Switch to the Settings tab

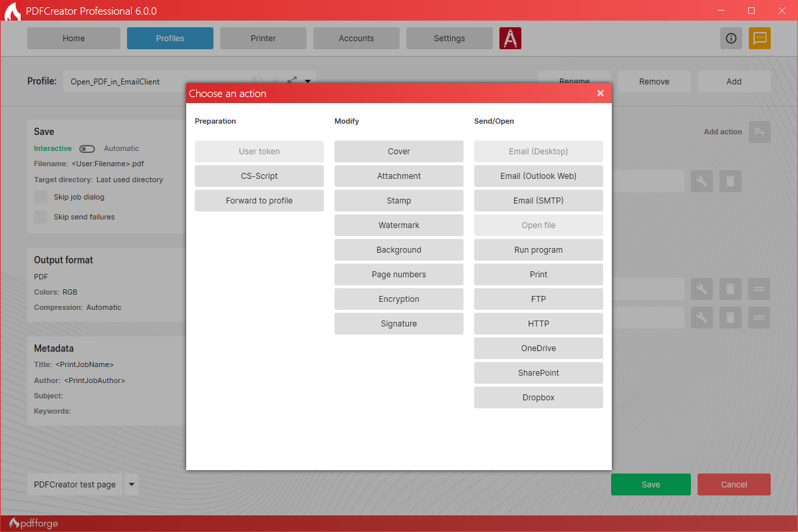(450, 38)
